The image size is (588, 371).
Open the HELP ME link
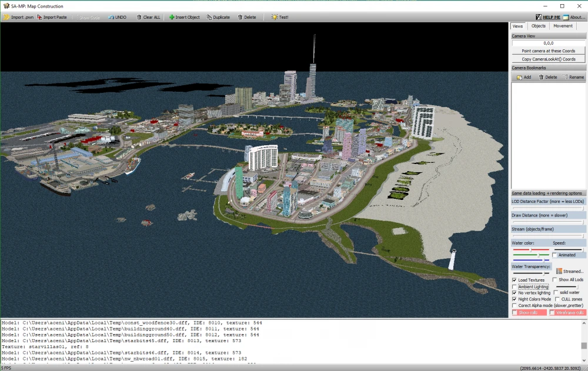548,17
